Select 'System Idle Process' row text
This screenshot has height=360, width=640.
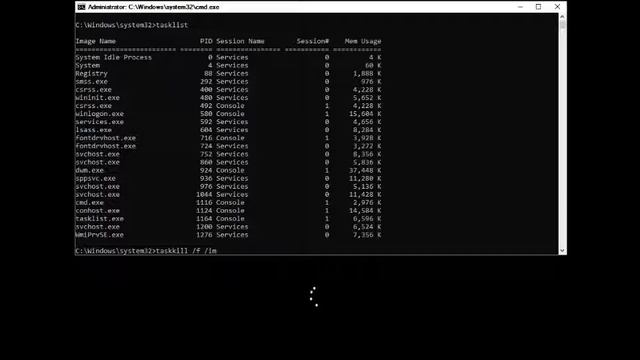click(x=113, y=57)
